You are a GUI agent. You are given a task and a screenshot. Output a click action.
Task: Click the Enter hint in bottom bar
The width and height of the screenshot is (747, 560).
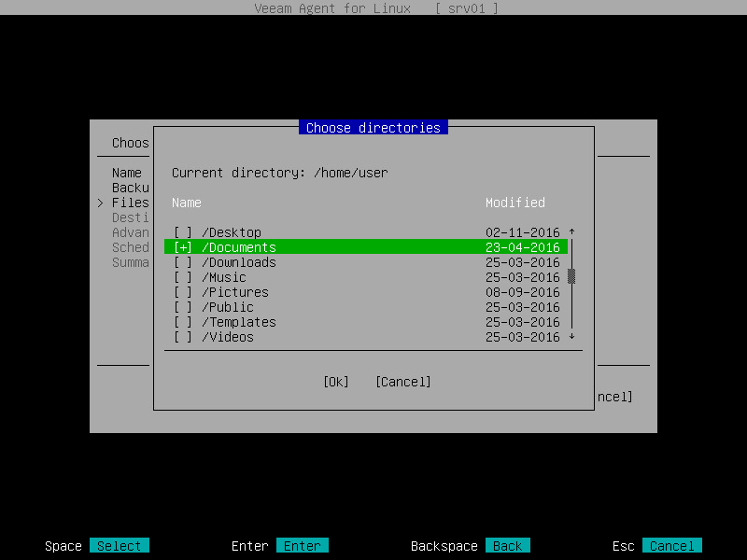click(302, 546)
